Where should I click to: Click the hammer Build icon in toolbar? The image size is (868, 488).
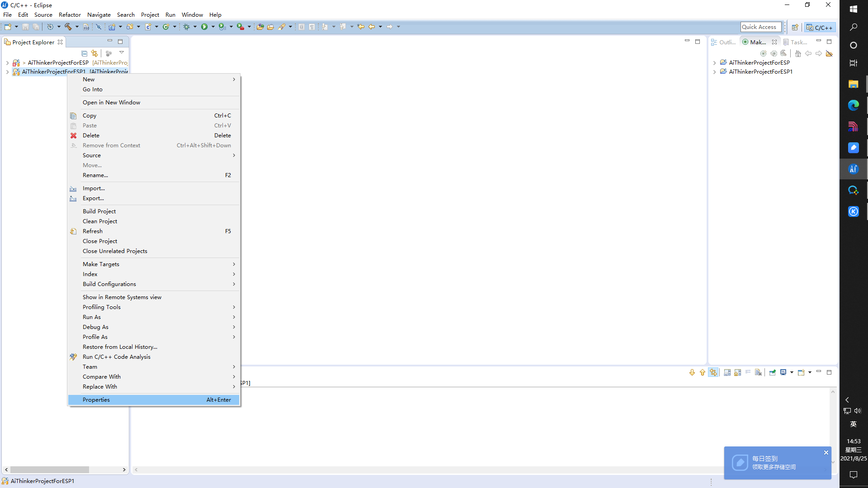click(x=68, y=27)
